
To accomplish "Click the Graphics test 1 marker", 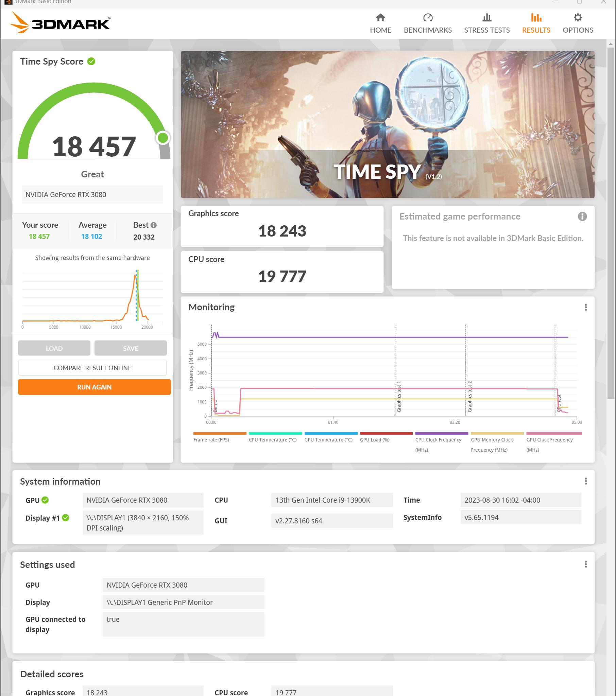I will [399, 397].
